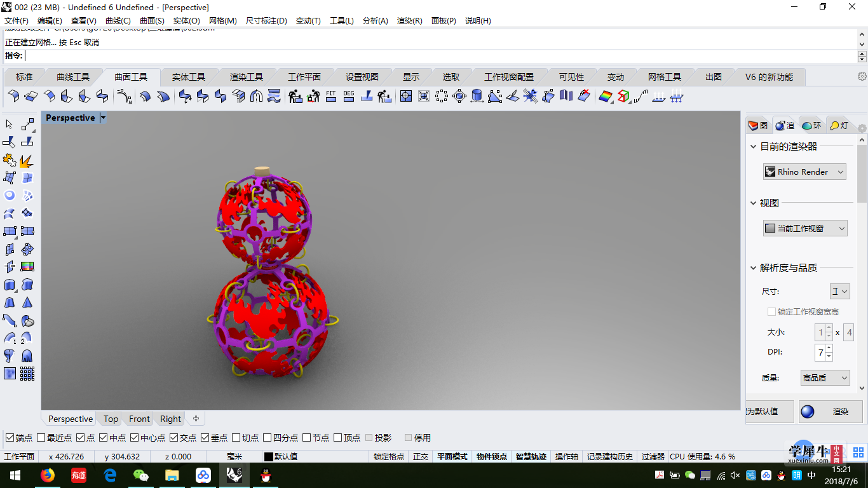Click the black 默认值 layer color swatch
Image resolution: width=868 pixels, height=488 pixels.
coord(269,457)
